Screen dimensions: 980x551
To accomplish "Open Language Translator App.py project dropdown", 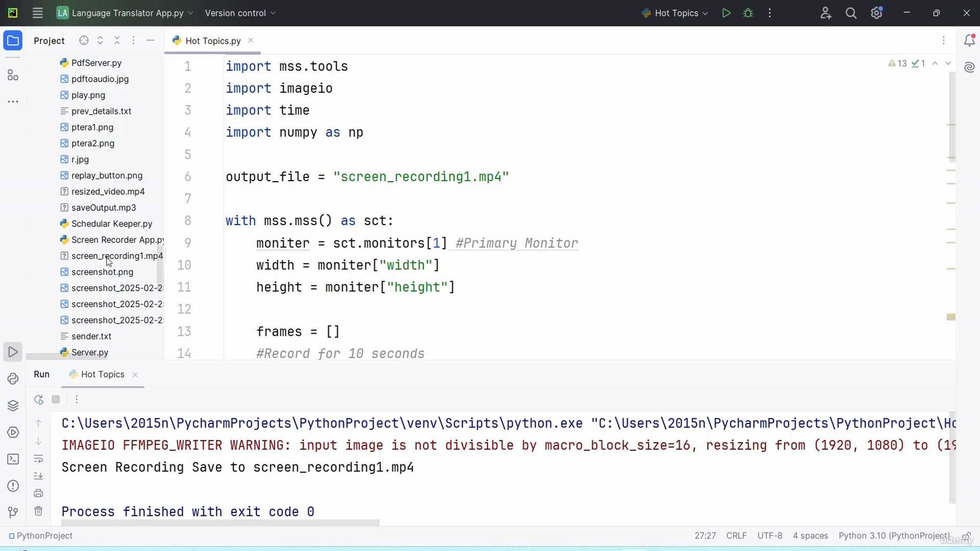I will pyautogui.click(x=125, y=13).
